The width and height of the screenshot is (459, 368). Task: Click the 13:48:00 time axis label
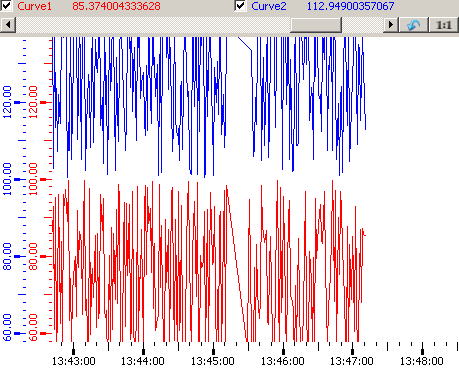click(x=422, y=361)
